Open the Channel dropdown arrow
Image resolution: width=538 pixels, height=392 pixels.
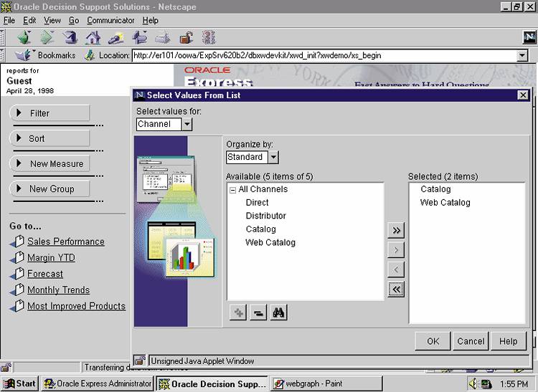(x=187, y=124)
